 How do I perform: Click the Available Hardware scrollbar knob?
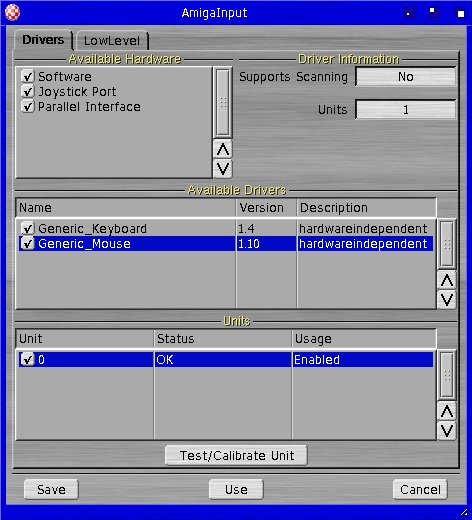pos(223,102)
